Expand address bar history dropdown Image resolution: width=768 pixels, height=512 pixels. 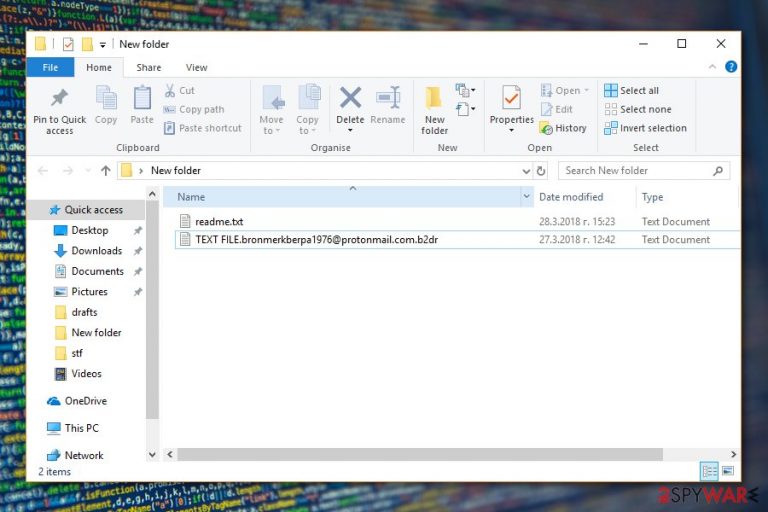[526, 171]
